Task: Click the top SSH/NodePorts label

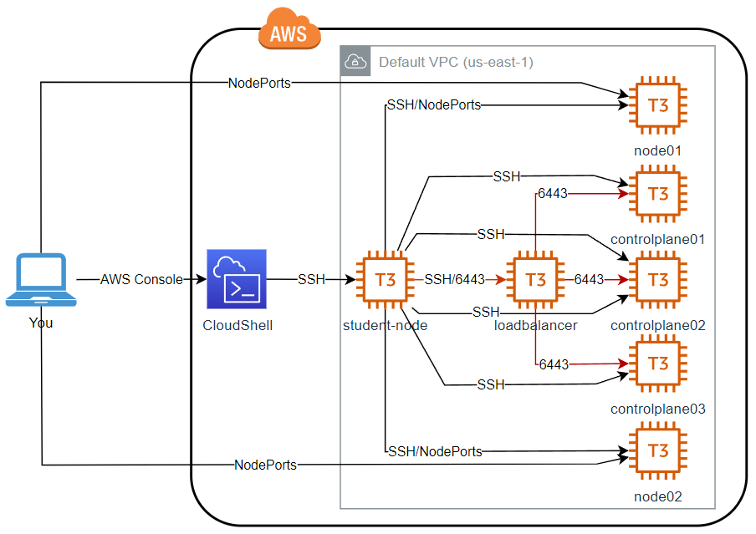Action: (x=433, y=105)
